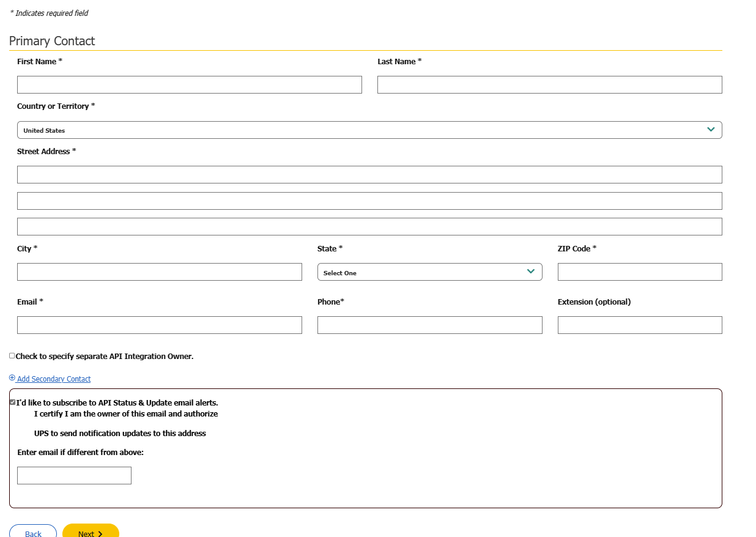Click the plus icon beside Add Secondary Contact
The width and height of the screenshot is (756, 537).
pos(12,378)
